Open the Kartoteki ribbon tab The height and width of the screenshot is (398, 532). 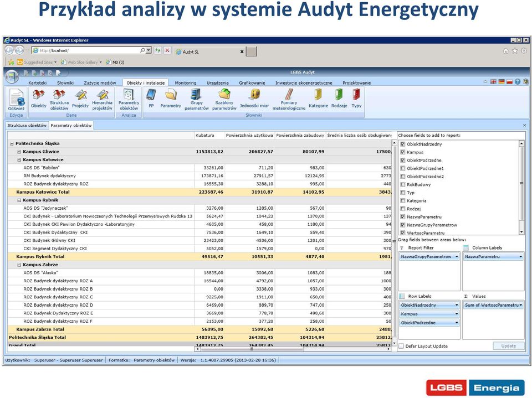click(37, 82)
